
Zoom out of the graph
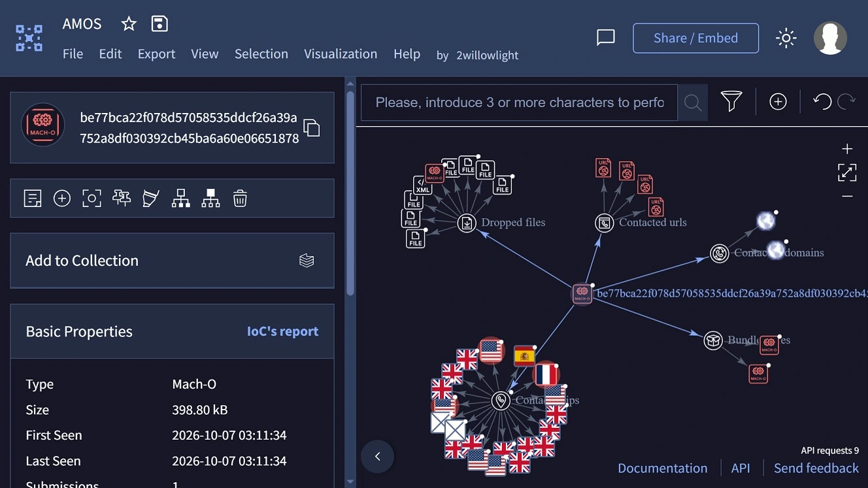point(847,197)
